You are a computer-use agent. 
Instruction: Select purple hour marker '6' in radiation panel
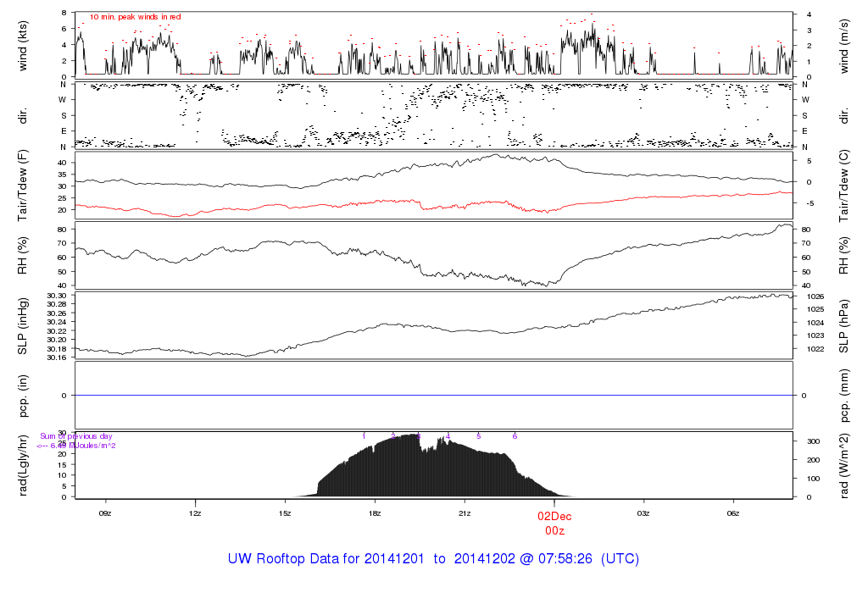515,436
